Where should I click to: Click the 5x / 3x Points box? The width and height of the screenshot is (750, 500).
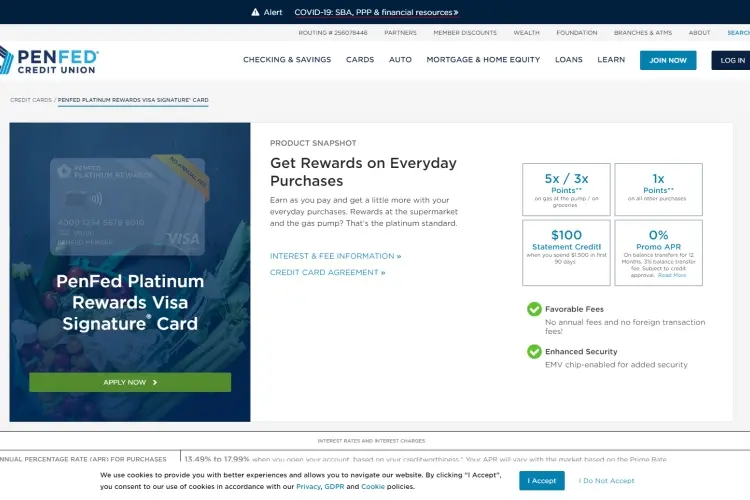click(x=566, y=189)
